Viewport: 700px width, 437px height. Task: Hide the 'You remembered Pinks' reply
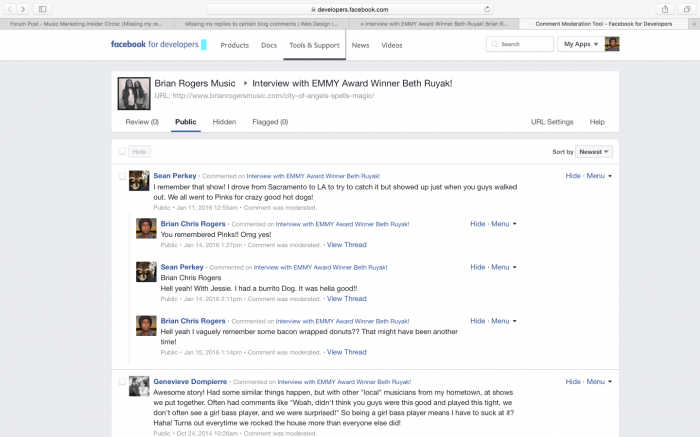478,224
